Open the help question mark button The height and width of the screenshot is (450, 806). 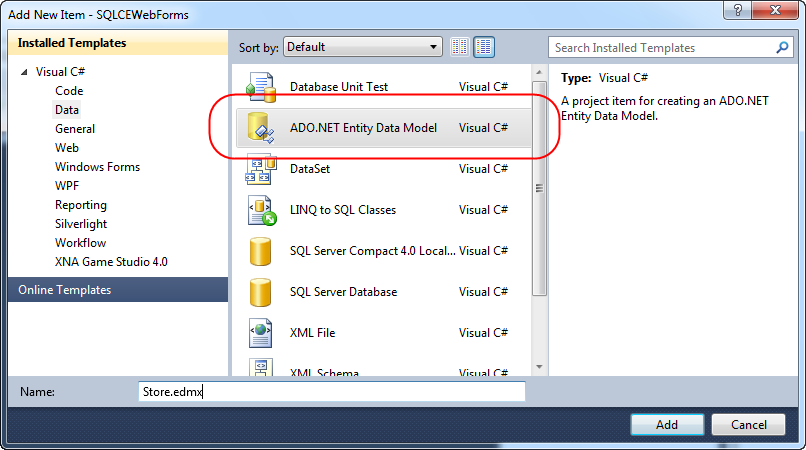pyautogui.click(x=738, y=10)
